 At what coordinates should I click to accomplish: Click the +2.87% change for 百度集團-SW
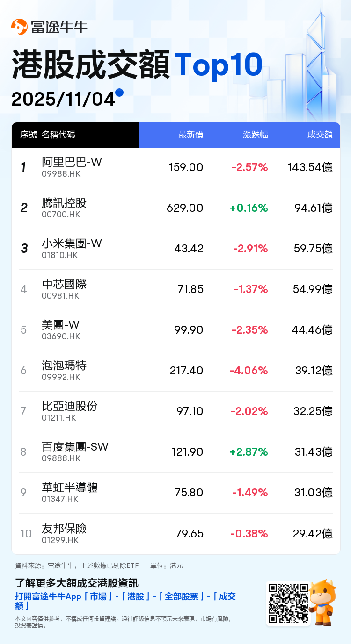click(249, 452)
